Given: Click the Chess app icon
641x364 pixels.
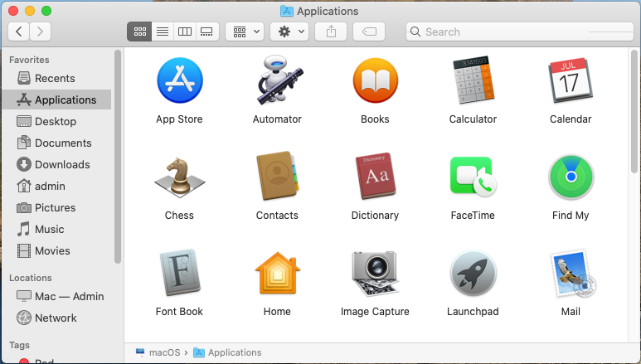Looking at the screenshot, I should tap(179, 177).
